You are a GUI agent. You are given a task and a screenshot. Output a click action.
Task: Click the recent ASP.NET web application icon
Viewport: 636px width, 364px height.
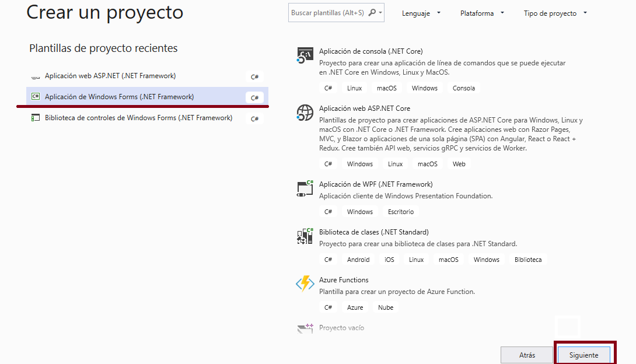(x=36, y=76)
